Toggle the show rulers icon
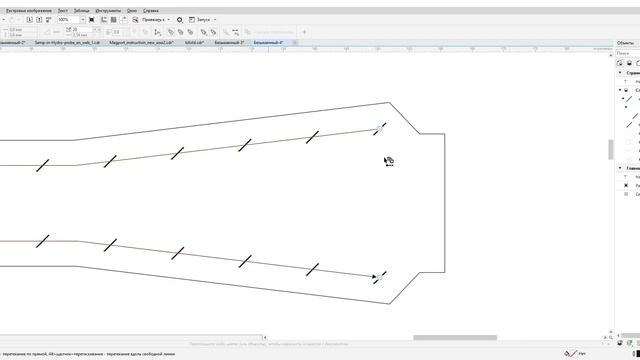Viewport: 640px width, 360px height. click(104, 20)
